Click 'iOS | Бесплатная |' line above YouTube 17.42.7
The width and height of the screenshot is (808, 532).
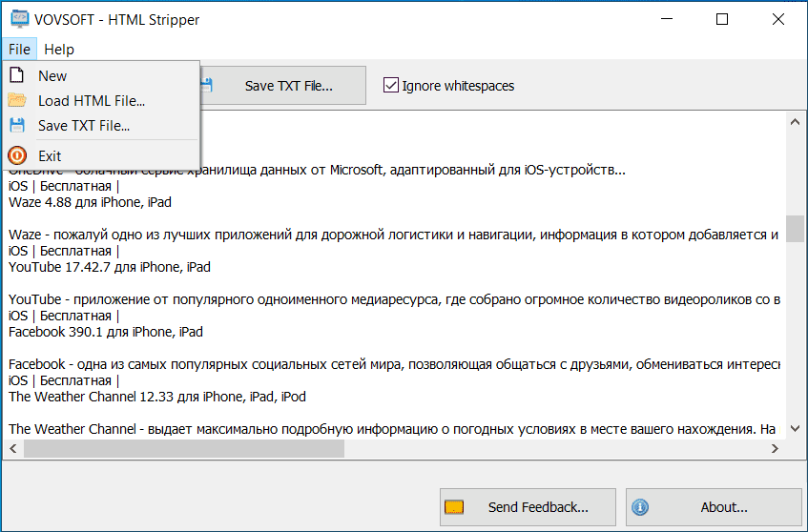pos(64,252)
